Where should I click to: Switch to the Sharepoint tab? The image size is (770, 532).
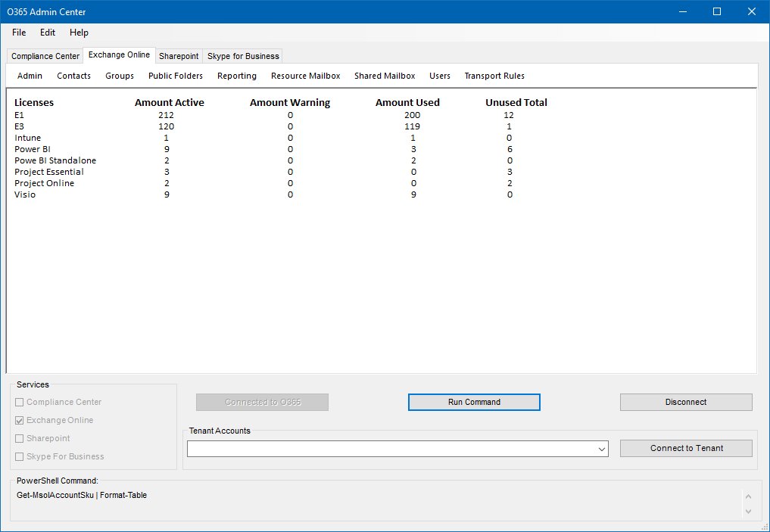[x=179, y=55]
